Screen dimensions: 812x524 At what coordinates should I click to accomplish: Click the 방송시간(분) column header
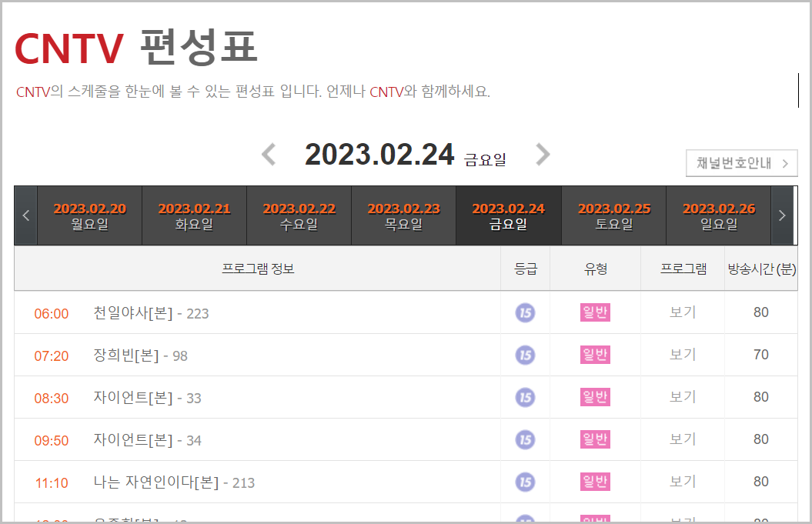762,269
